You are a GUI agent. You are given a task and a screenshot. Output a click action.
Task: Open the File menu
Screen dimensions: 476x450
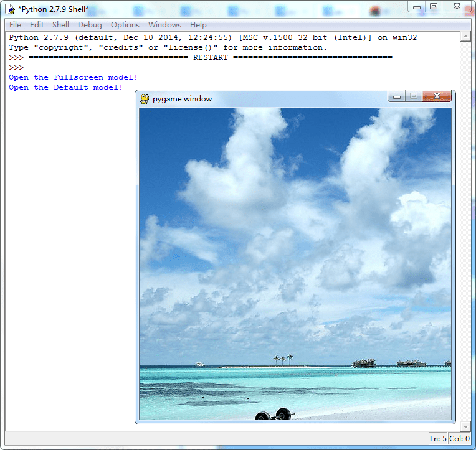15,25
